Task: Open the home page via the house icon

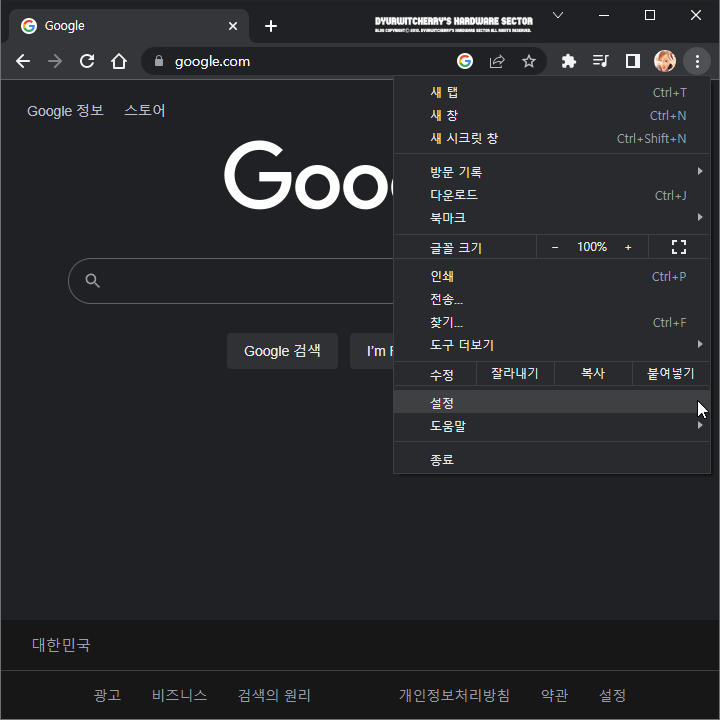Action: (x=119, y=61)
